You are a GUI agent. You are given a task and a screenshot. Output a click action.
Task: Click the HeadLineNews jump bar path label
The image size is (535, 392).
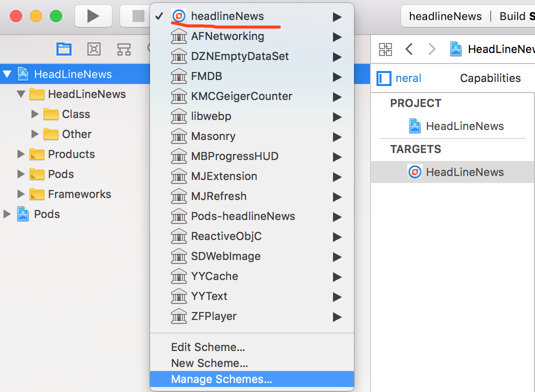501,49
